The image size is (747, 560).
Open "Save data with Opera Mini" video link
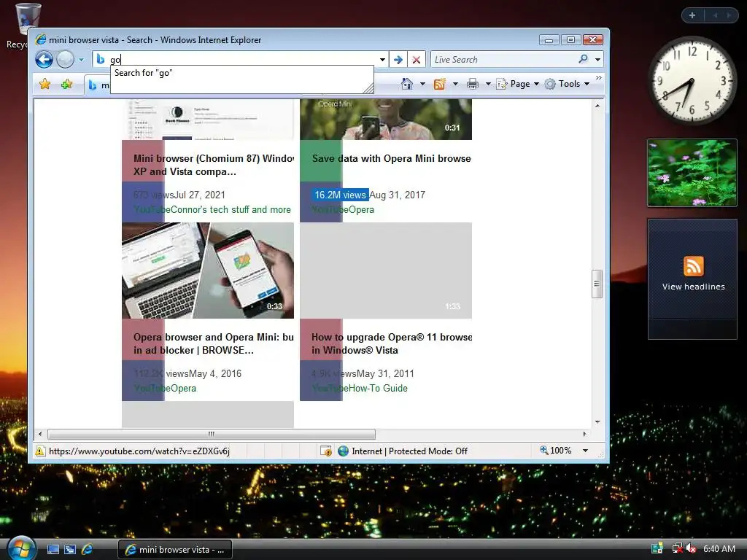coord(392,158)
